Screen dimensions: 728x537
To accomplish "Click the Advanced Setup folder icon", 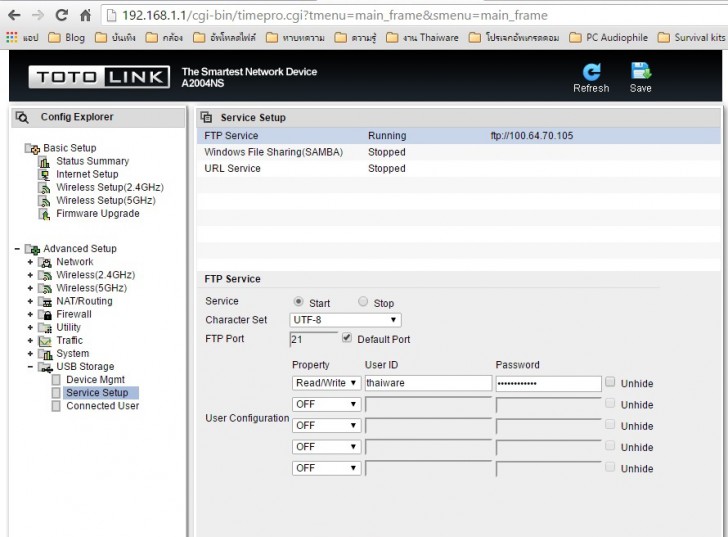I will [x=32, y=249].
